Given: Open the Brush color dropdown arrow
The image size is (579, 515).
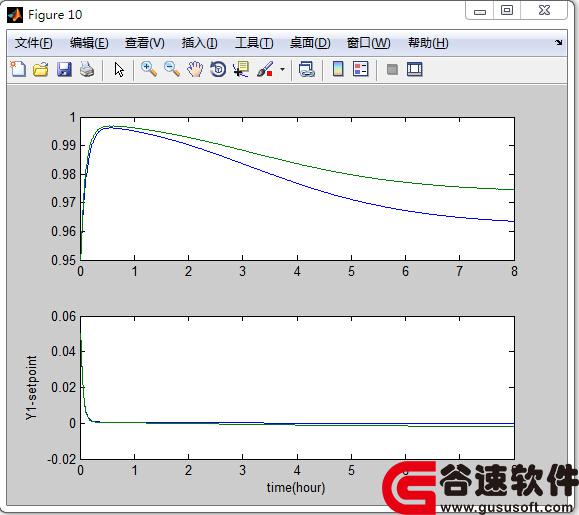Looking at the screenshot, I should pyautogui.click(x=282, y=69).
